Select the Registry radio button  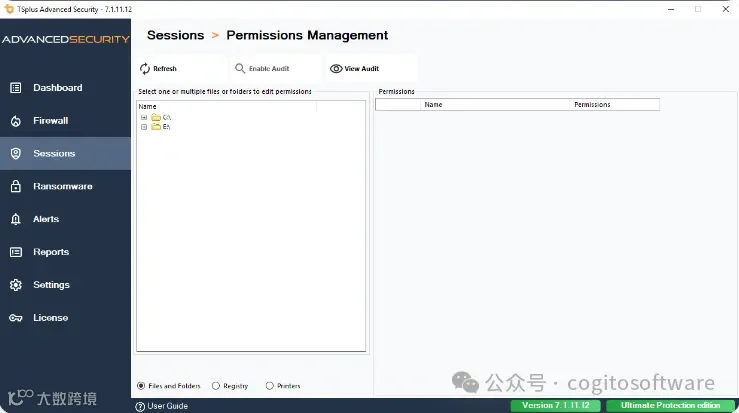[216, 386]
